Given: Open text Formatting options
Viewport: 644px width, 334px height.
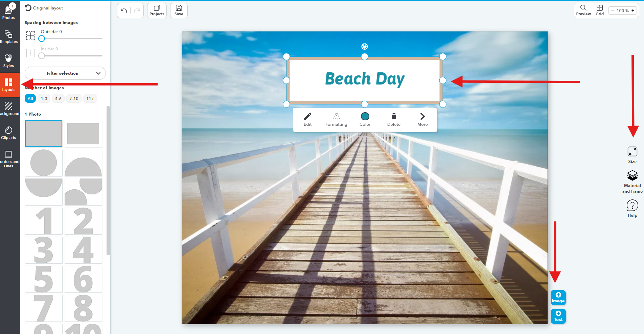Looking at the screenshot, I should [x=336, y=120].
